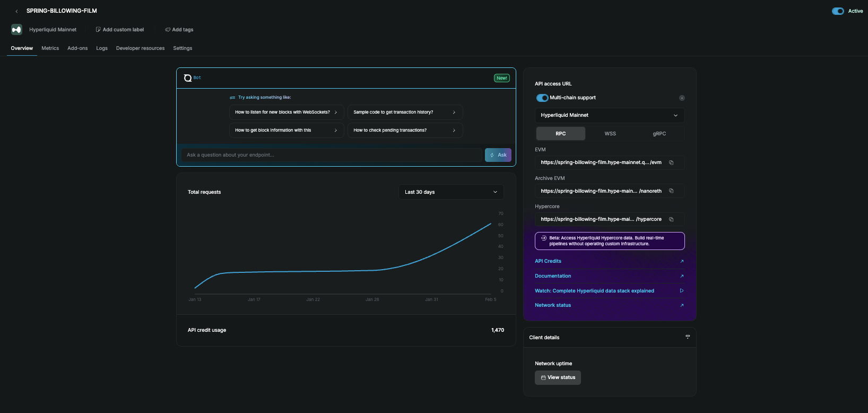Copy the Hypercore endpoint URL
Screen dimensions: 868x413
tap(671, 219)
